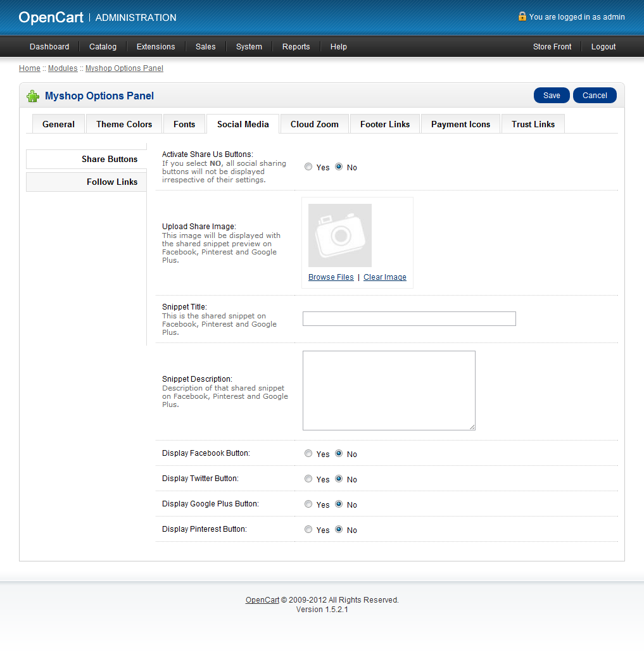This screenshot has width=644, height=652.
Task: Select No for Display Google Plus Button
Action: [x=339, y=504]
